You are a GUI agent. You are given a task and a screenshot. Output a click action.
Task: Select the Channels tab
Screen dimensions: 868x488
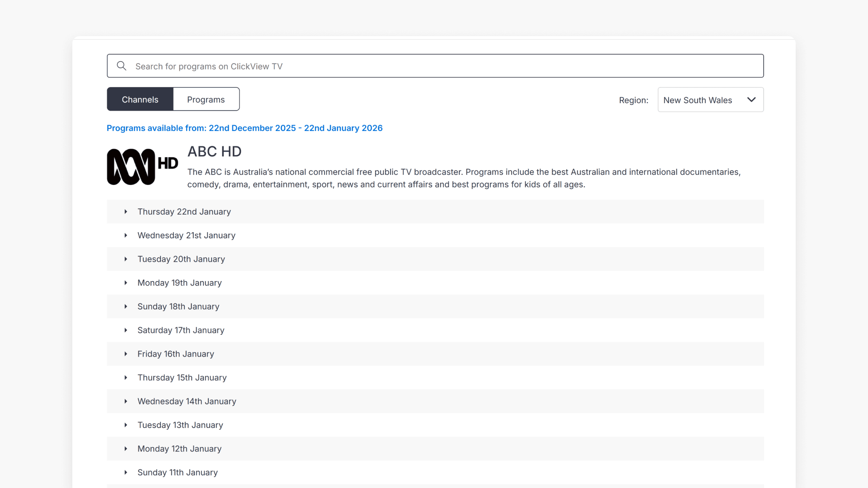pyautogui.click(x=140, y=99)
